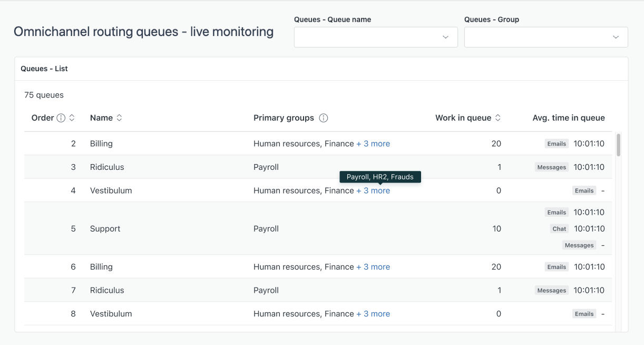Click the Emails tag in Support row
The height and width of the screenshot is (345, 644).
[x=557, y=213]
